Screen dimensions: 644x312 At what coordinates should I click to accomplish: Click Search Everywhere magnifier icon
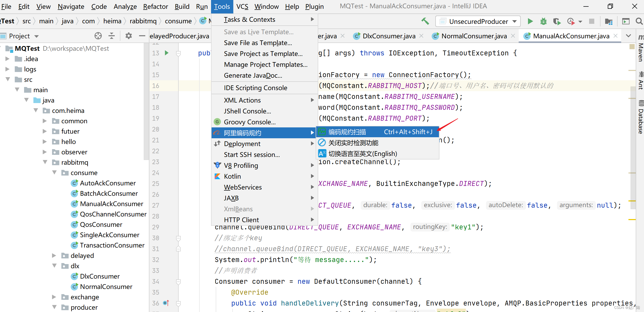[639, 21]
